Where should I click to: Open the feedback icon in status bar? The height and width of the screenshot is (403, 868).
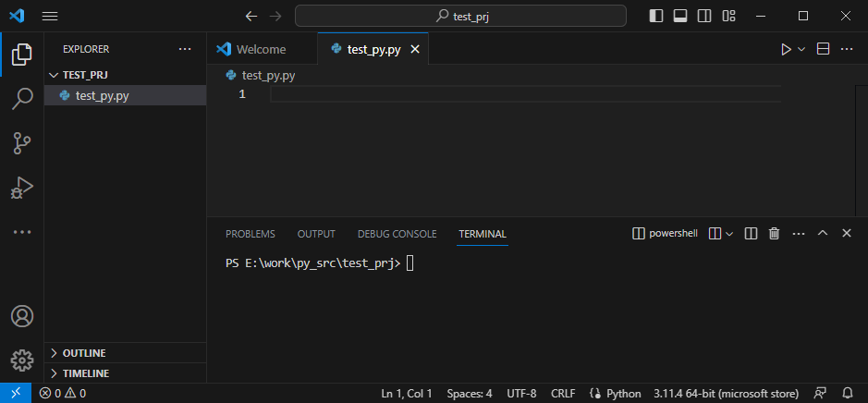[x=820, y=394]
